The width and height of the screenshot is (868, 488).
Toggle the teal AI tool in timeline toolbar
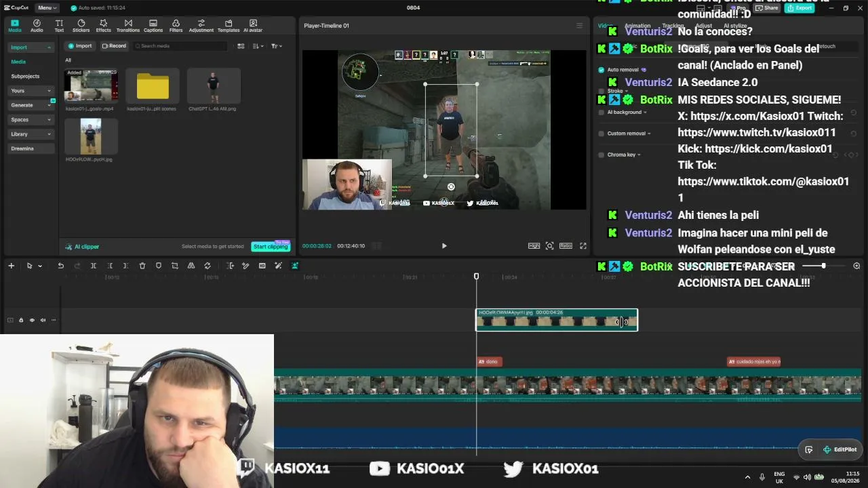click(x=295, y=266)
